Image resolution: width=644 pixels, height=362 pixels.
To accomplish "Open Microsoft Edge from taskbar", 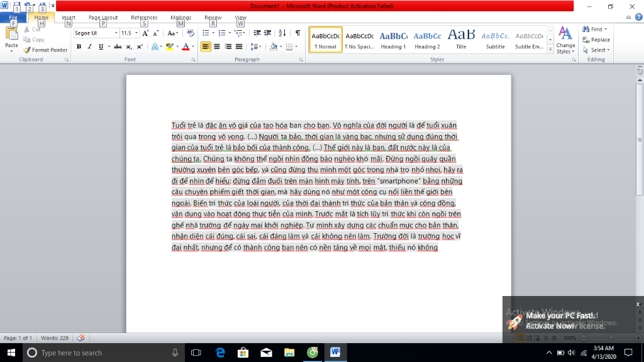I will pos(220,353).
